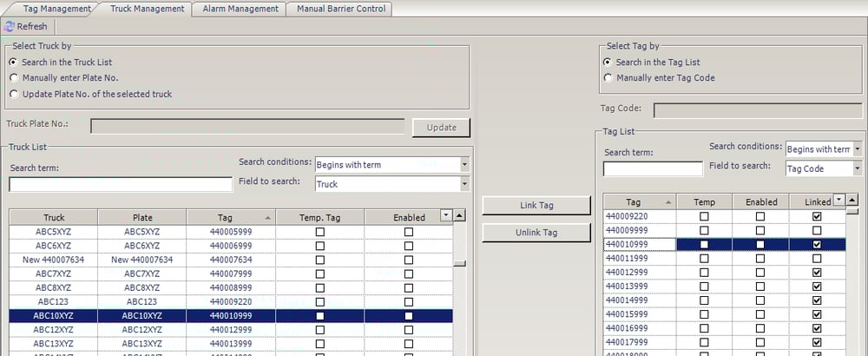This screenshot has width=868, height=356.
Task: Select truck row ABC6XYZ
Action: 231,246
